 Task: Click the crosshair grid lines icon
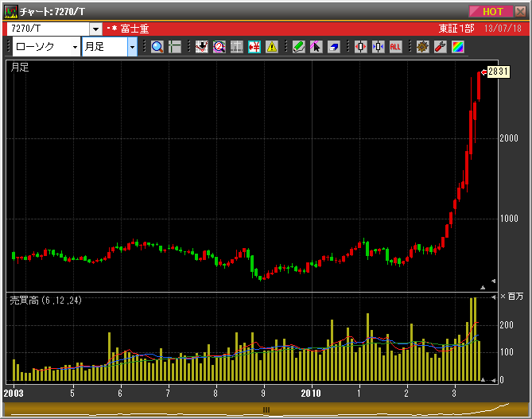[x=175, y=46]
